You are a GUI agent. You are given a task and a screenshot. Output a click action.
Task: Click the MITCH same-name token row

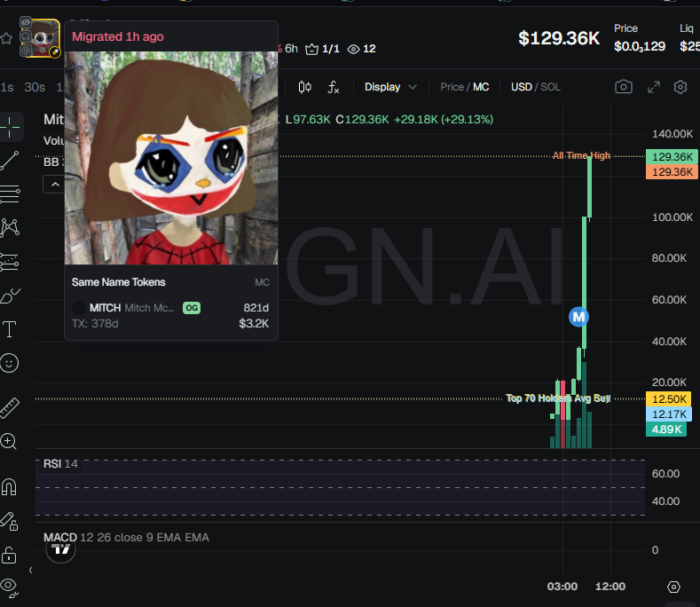coord(170,315)
